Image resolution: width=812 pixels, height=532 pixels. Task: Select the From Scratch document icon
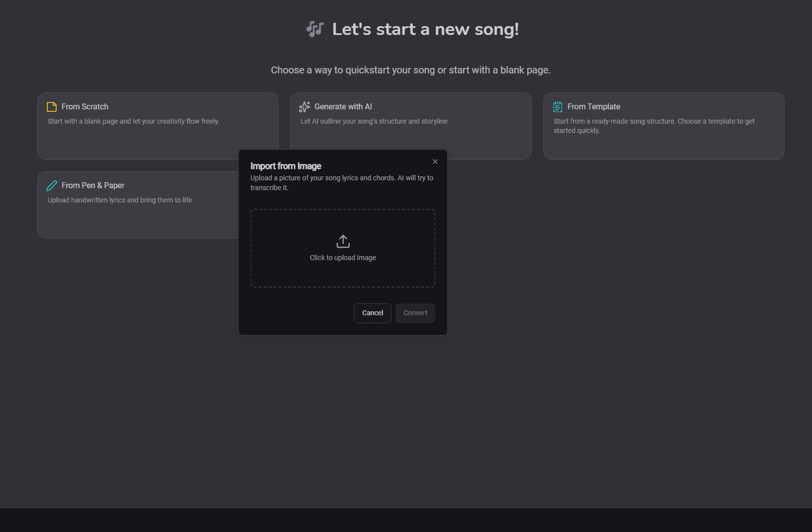click(52, 106)
